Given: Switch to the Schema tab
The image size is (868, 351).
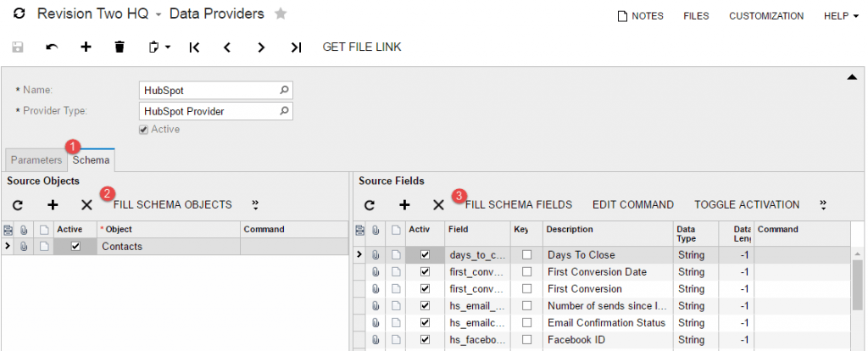Looking at the screenshot, I should point(91,160).
